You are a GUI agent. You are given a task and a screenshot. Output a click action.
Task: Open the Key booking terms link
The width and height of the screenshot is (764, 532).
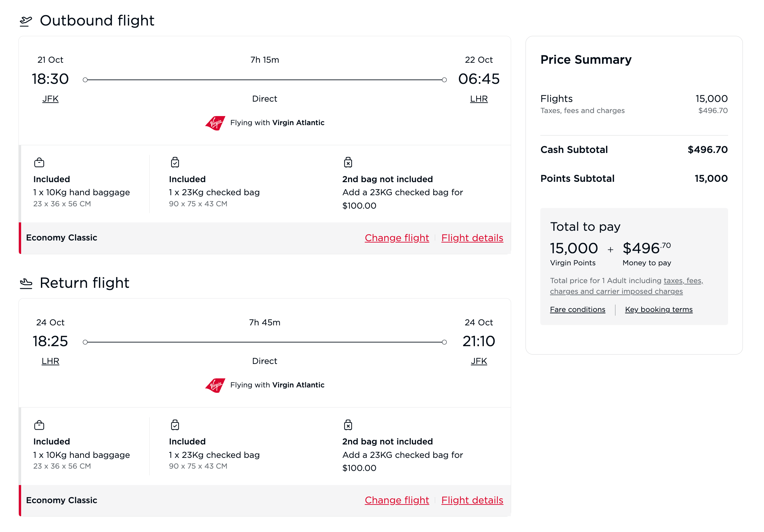coord(659,310)
